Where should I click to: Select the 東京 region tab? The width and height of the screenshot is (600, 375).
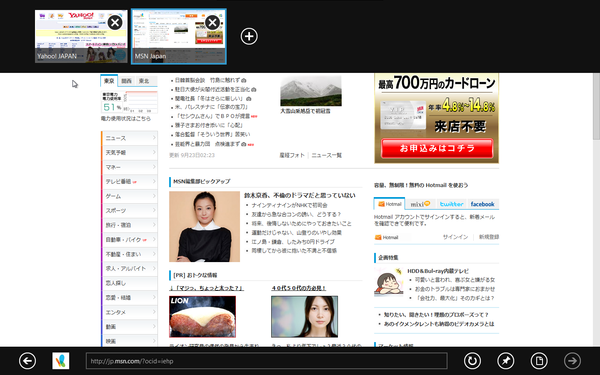(x=109, y=81)
